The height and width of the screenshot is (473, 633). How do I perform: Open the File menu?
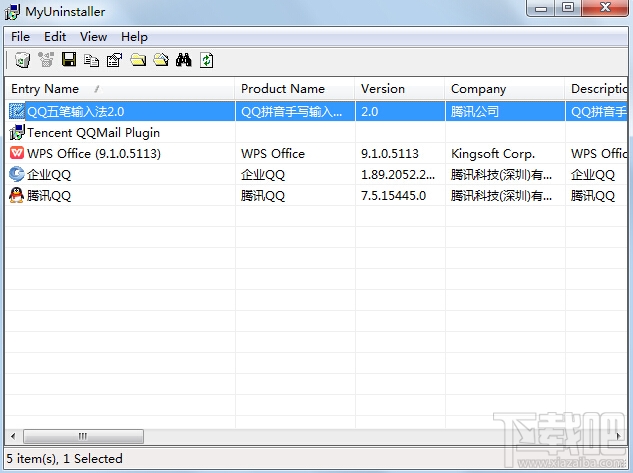point(20,37)
